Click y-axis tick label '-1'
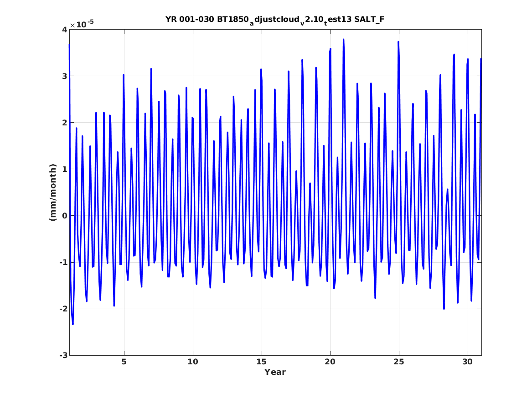The image size is (532, 399). [63, 262]
